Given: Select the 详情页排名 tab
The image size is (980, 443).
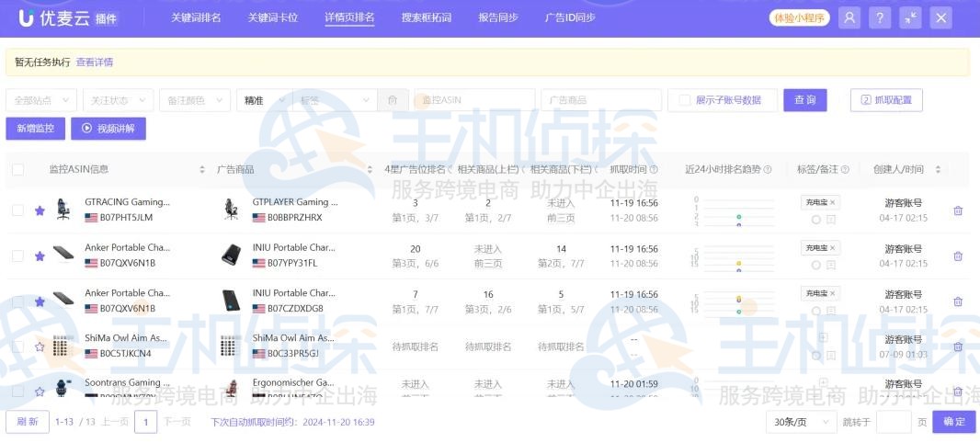Looking at the screenshot, I should point(349,17).
